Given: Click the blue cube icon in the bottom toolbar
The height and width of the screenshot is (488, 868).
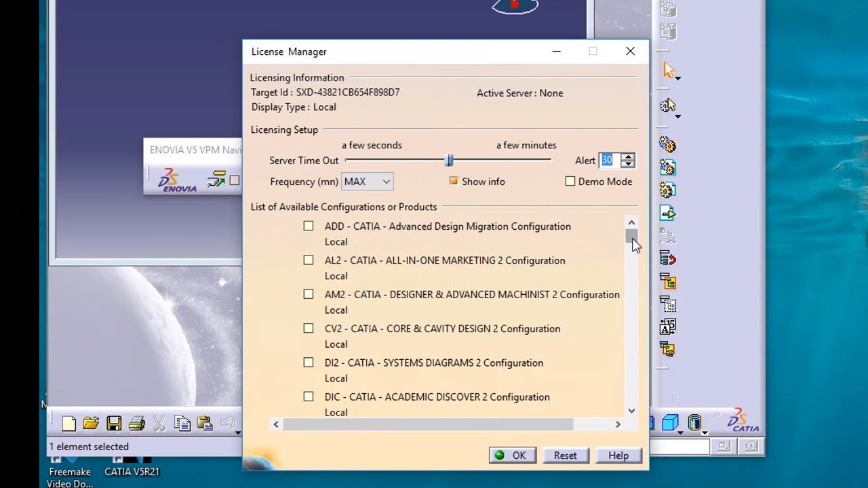Looking at the screenshot, I should pyautogui.click(x=670, y=423).
